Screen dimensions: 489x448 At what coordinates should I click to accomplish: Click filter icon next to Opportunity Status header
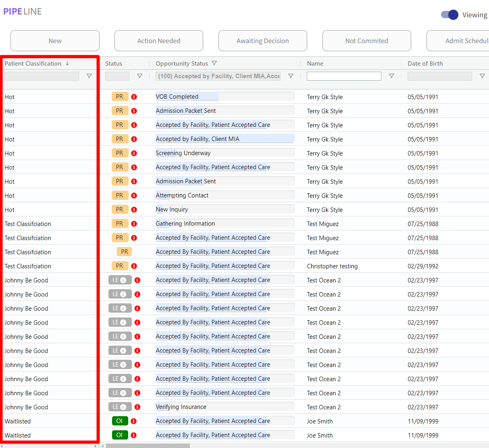214,63
